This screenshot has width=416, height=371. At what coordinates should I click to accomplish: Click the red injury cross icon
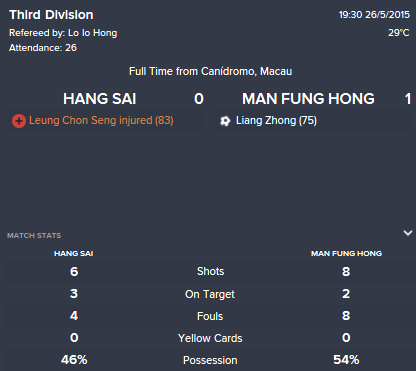(19, 121)
